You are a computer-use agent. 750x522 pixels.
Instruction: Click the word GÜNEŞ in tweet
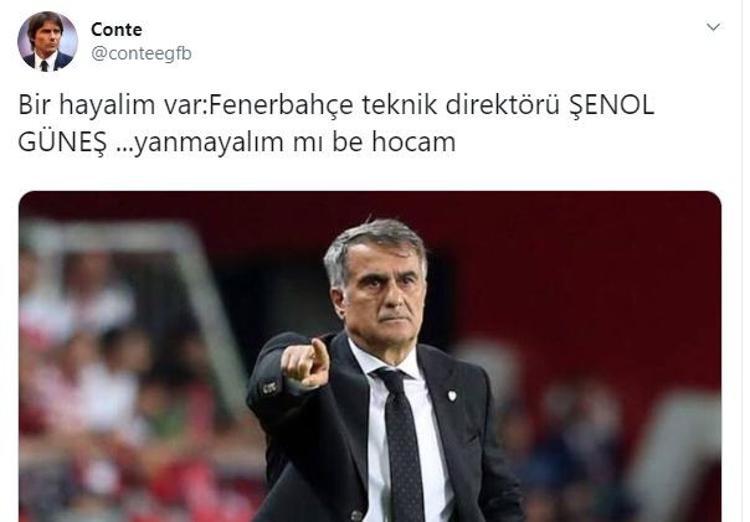pos(62,142)
